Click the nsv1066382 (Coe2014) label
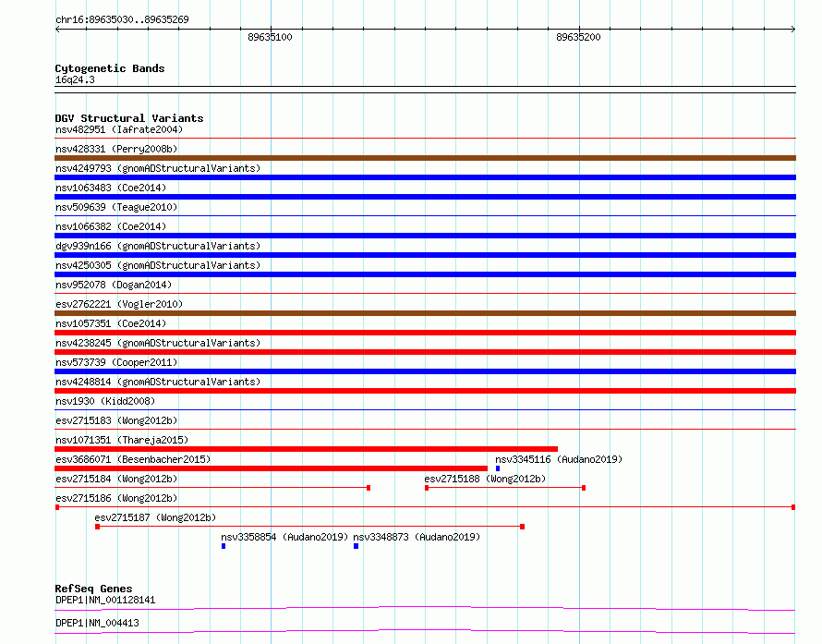 click(x=111, y=226)
